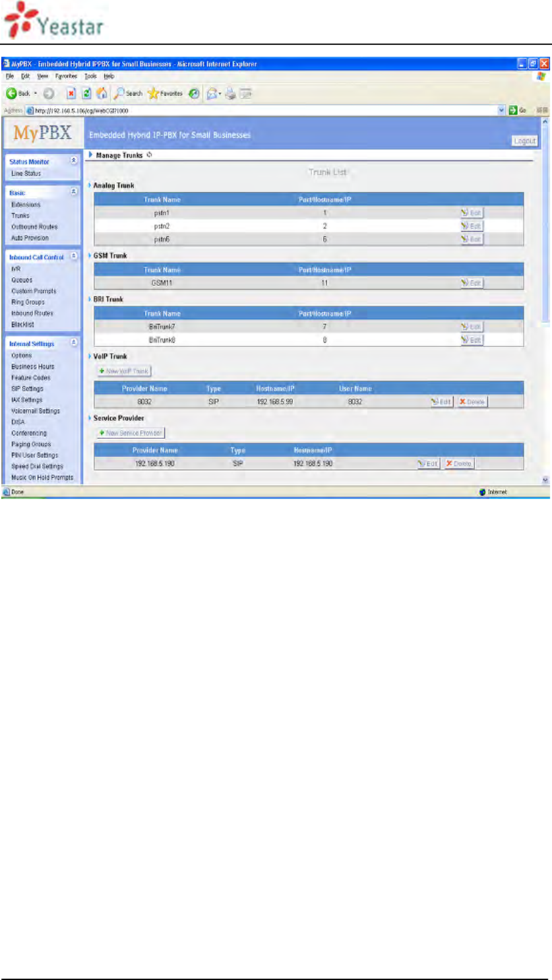Edit the 8032 VoIP trunk

pyautogui.click(x=441, y=402)
